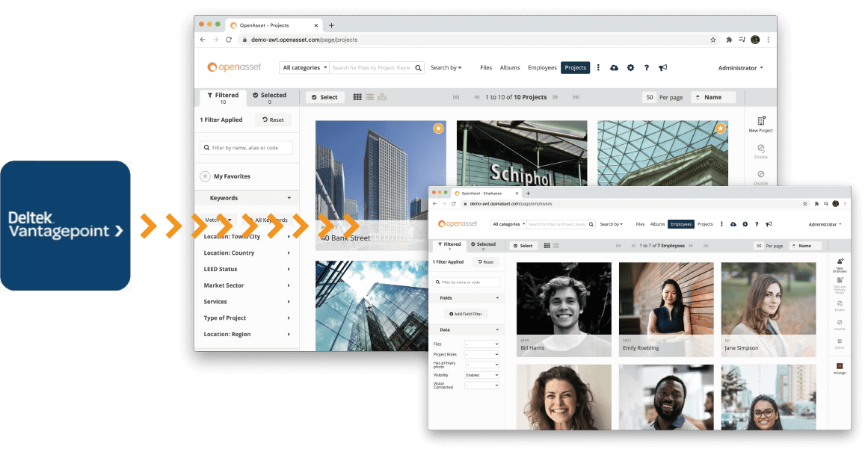Image resolution: width=868 pixels, height=452 pixels.
Task: Expand LEED Status keyword
Action: (247, 269)
